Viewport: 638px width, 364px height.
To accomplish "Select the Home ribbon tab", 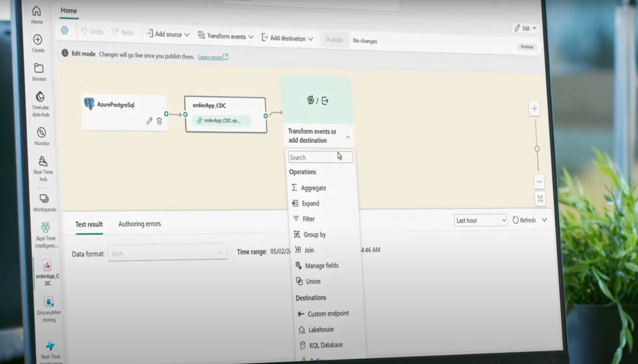I will click(x=68, y=11).
